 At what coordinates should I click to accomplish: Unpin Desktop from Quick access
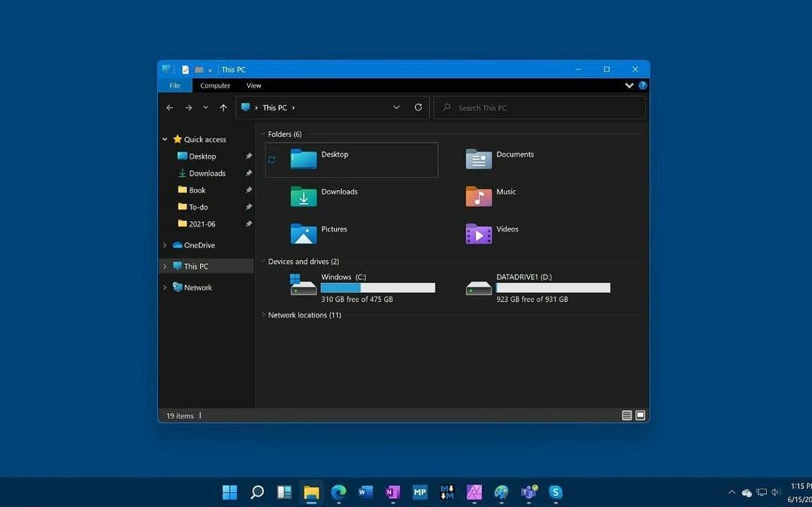249,156
